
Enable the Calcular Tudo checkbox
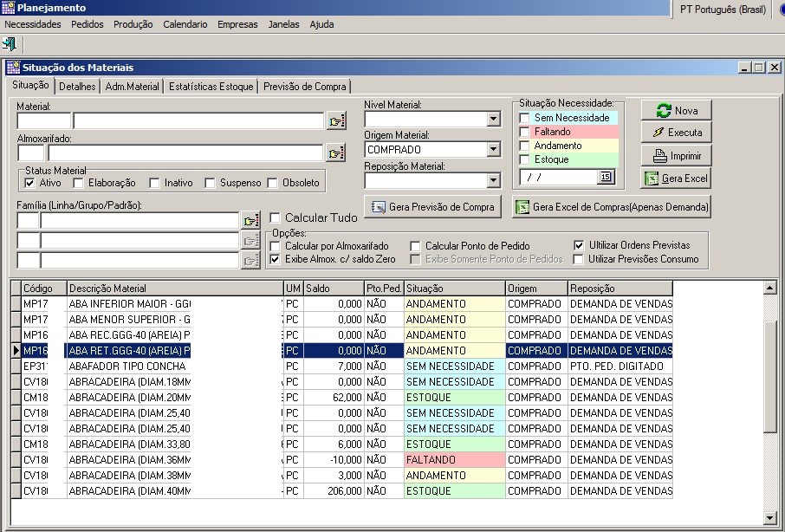pyautogui.click(x=275, y=217)
